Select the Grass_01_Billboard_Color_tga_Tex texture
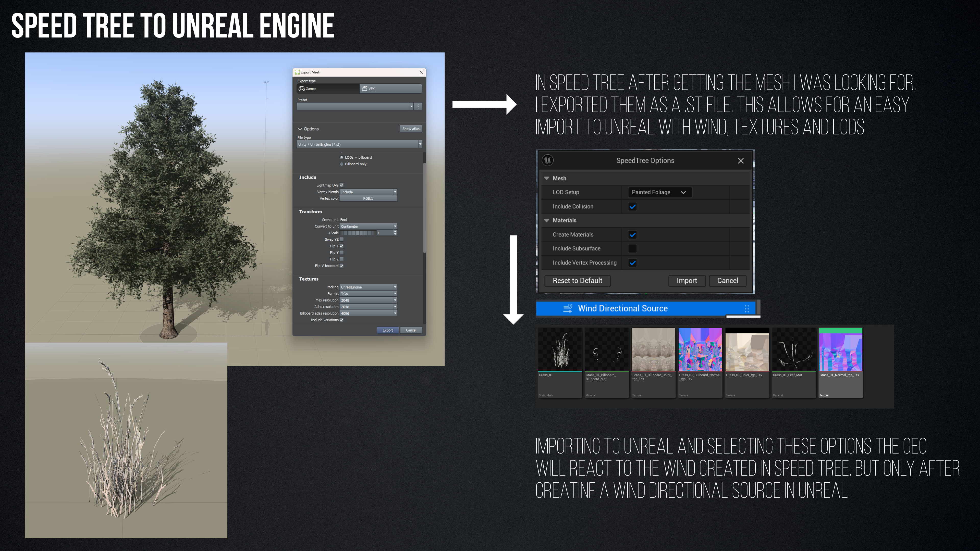 [x=653, y=363]
